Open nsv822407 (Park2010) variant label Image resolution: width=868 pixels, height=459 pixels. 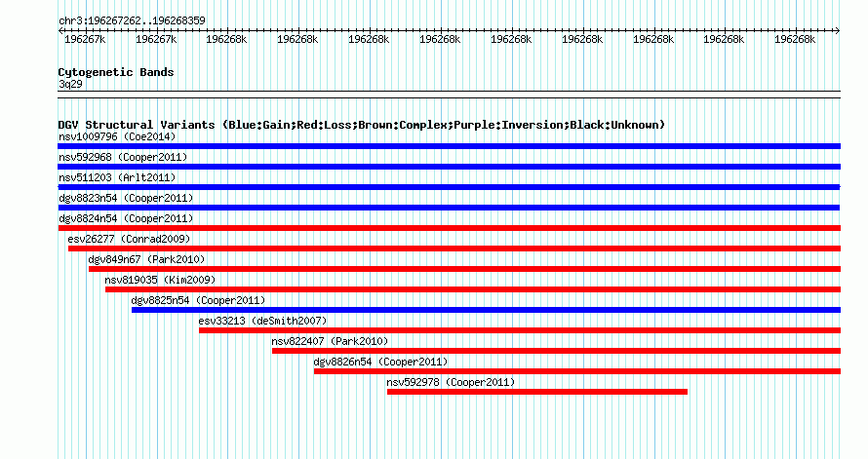coord(330,341)
